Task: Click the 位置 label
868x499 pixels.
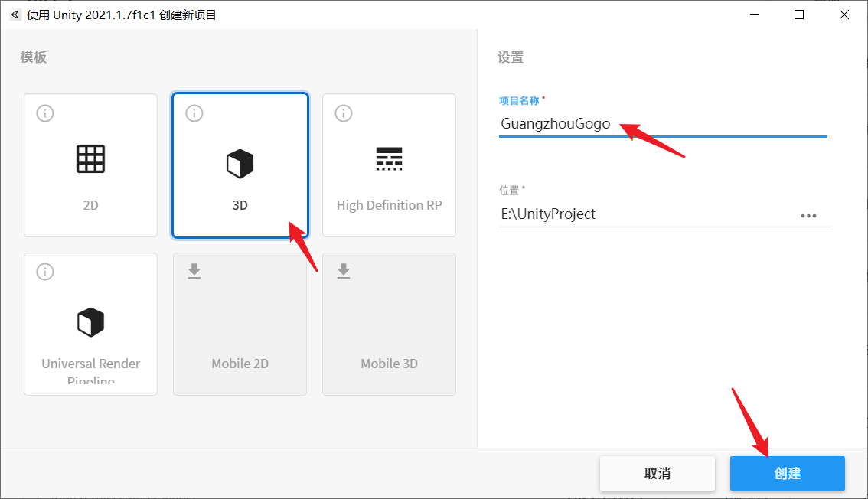Action: pyautogui.click(x=509, y=191)
